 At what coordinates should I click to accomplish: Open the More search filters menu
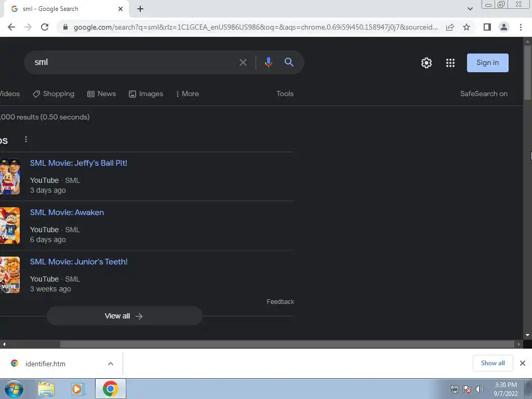pyautogui.click(x=187, y=94)
